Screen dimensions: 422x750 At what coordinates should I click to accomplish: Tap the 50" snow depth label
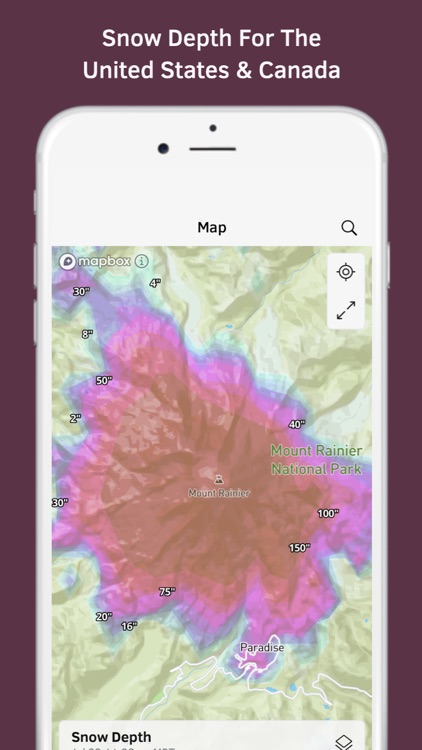tap(104, 381)
